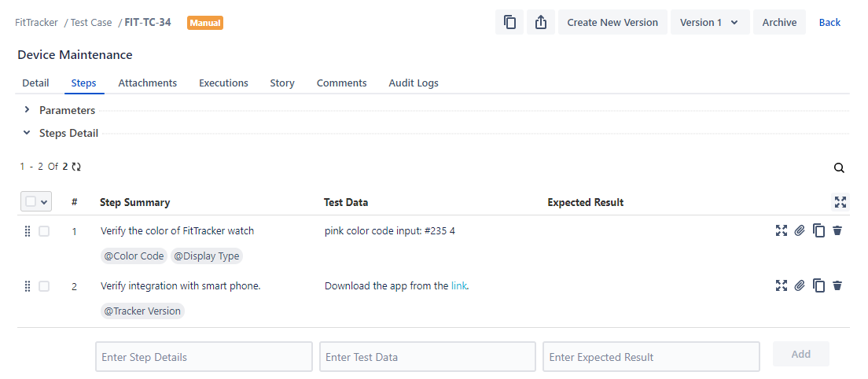Click the Enter Step Details input field

click(x=204, y=357)
